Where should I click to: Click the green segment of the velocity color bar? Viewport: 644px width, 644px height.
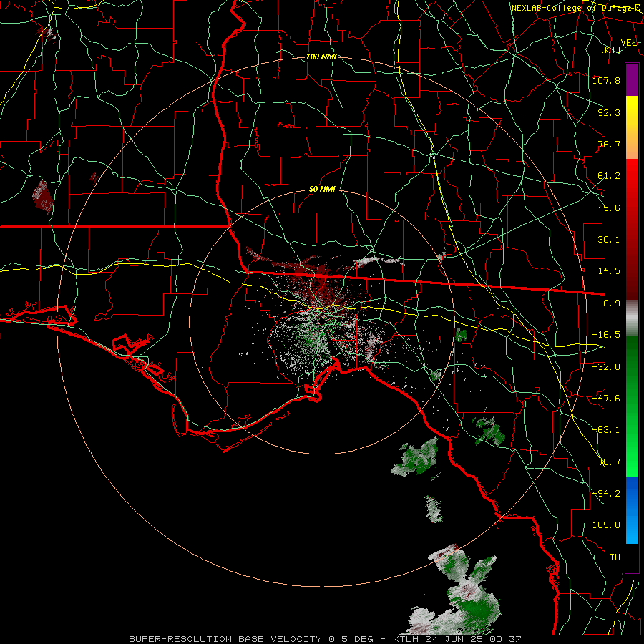[x=632, y=406]
